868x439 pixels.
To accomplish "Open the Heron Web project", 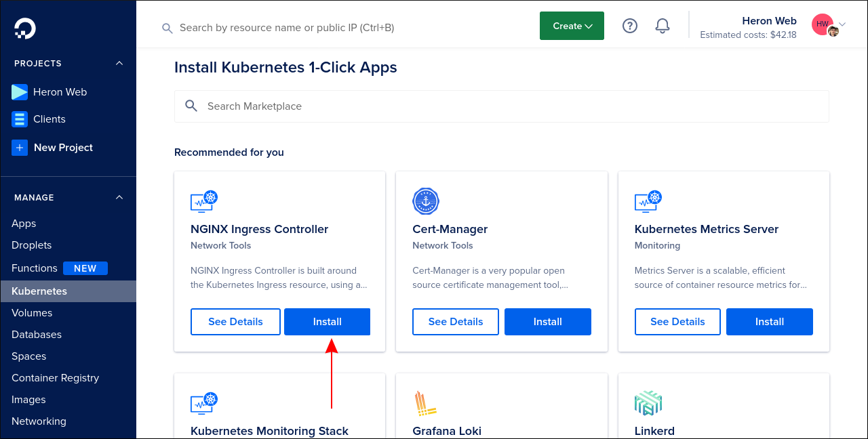I will 61,91.
